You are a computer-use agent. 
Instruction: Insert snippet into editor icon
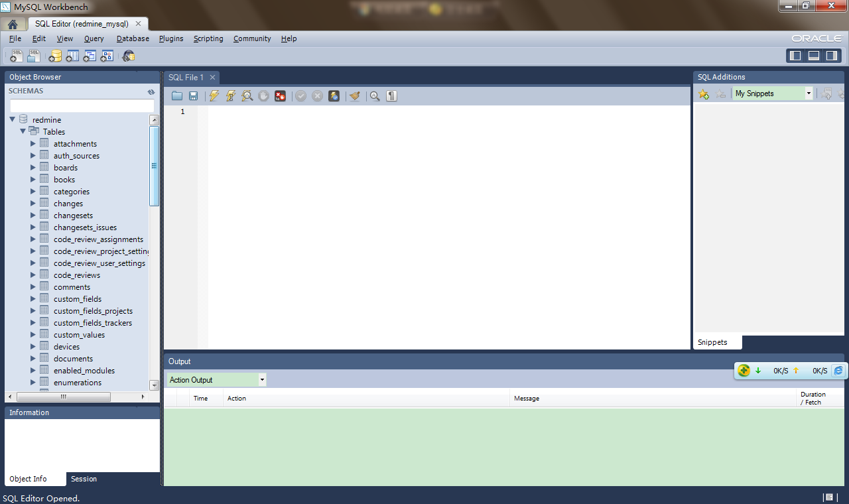coord(826,94)
